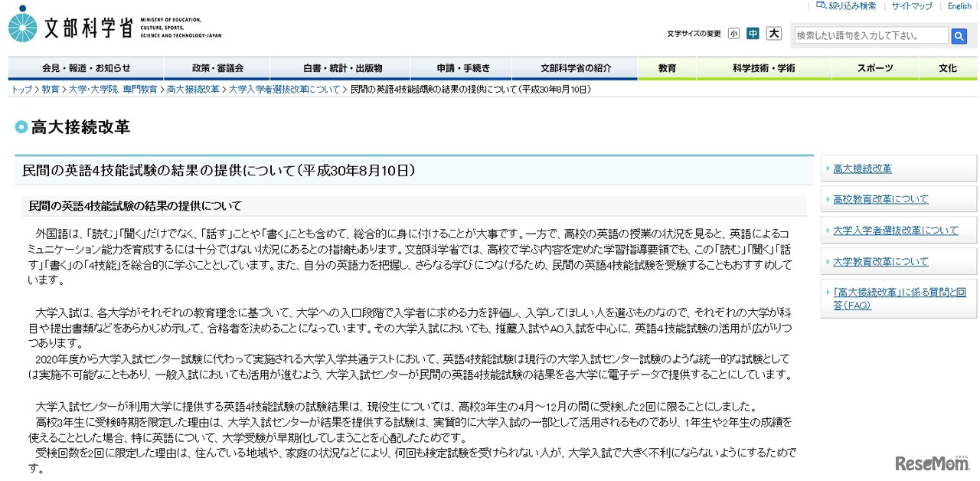Click the サイトマップ link
This screenshot has height=481, width=980.
(911, 5)
